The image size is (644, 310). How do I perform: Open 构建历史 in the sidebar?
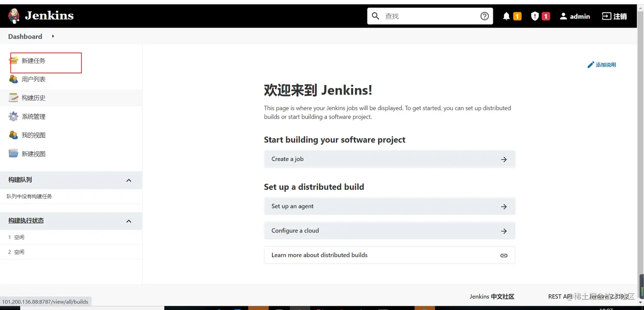pos(33,98)
